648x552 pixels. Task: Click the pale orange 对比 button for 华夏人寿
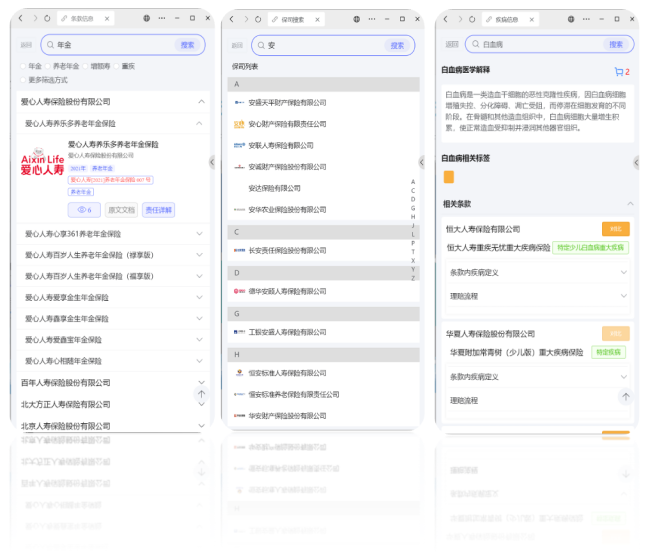(x=616, y=333)
